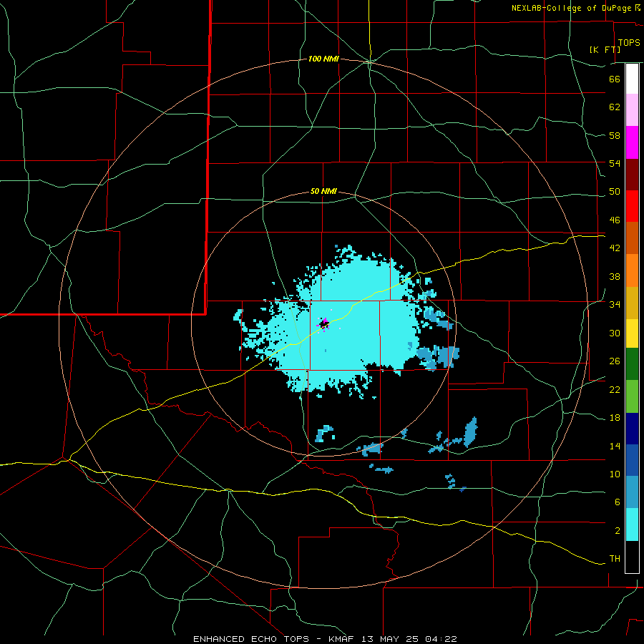Screen dimensions: 644x644
Task: Click the navy blue legend swatch
Action: coord(632,429)
